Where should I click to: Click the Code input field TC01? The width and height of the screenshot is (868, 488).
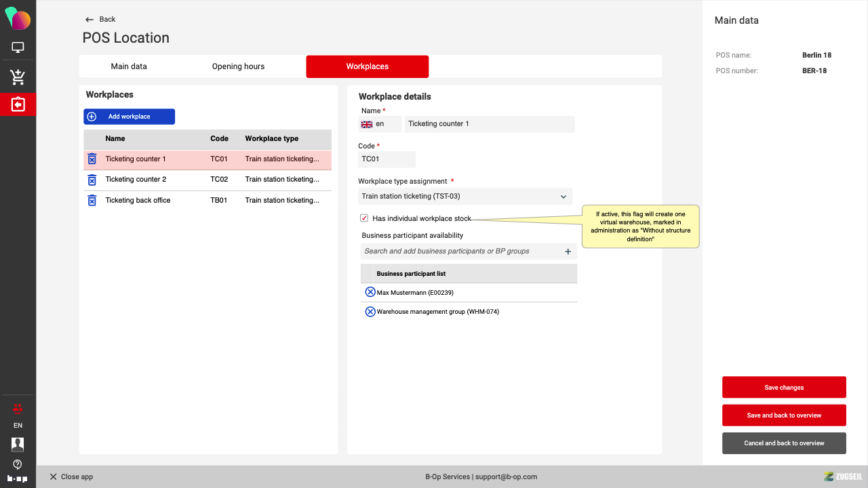click(387, 159)
